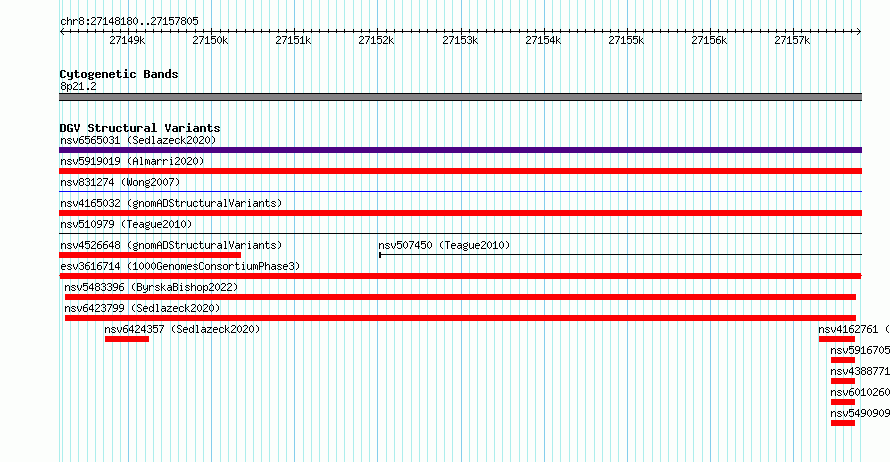Click the red bar under nsv6423799
The width and height of the screenshot is (890, 462).
(x=460, y=318)
